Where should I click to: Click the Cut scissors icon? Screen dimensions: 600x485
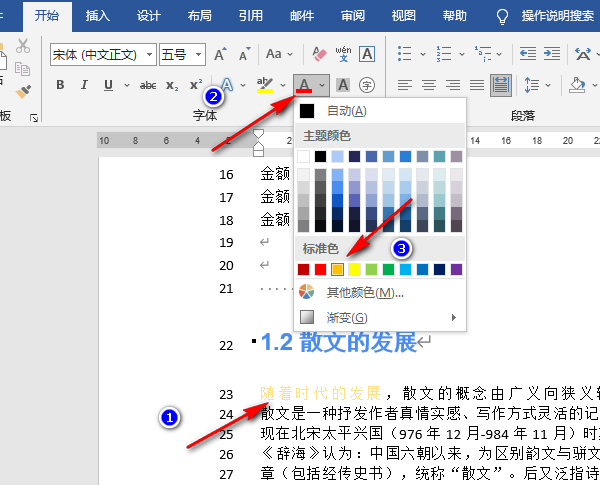[x=23, y=46]
